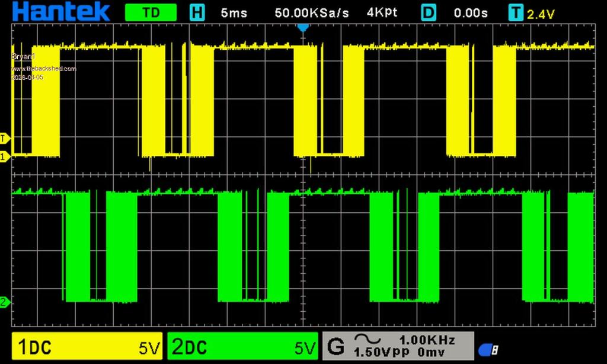Screen dimensions: 607x364
Task: Click the 0.00s delay value
Action: coord(471,13)
